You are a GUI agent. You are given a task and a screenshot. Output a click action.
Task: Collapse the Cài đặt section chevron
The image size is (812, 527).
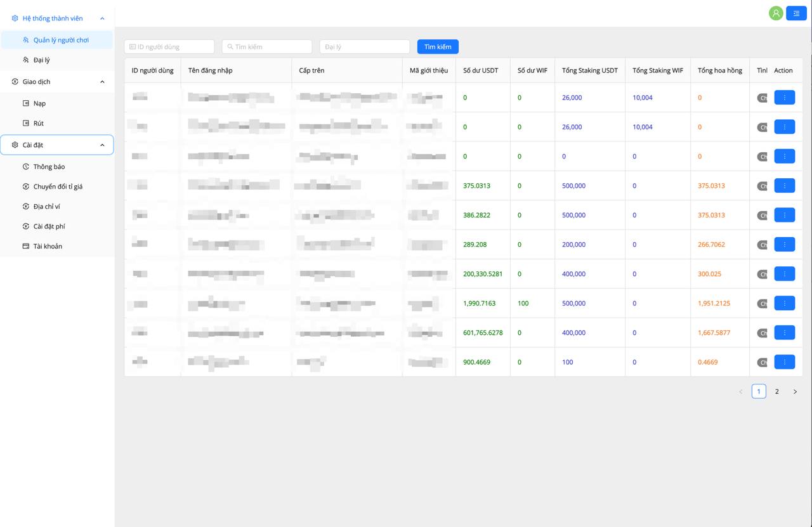point(102,145)
